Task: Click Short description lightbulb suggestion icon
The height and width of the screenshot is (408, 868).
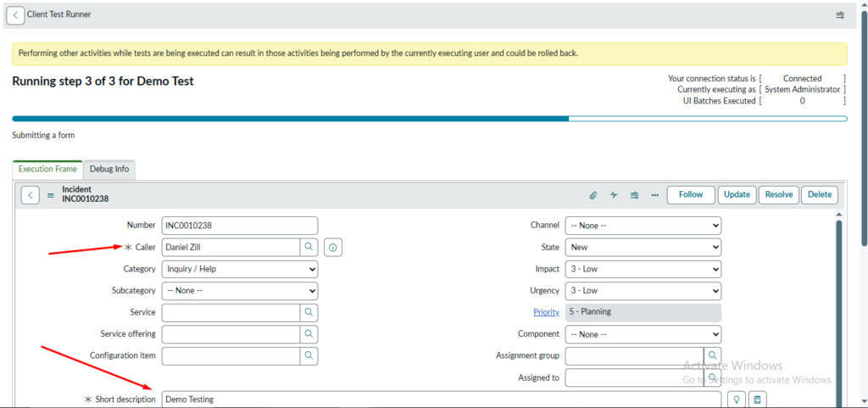Action: click(x=736, y=399)
